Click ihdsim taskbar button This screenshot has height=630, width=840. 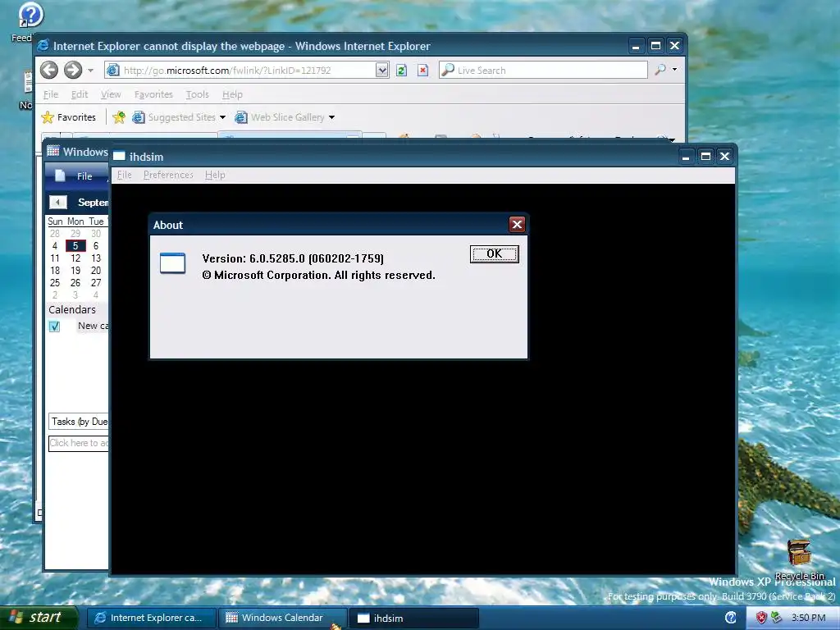[413, 619]
